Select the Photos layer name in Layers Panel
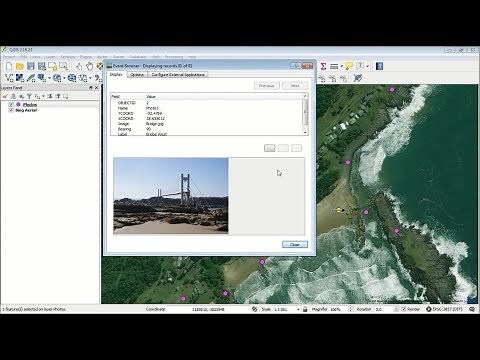The image size is (480, 360). coord(30,105)
